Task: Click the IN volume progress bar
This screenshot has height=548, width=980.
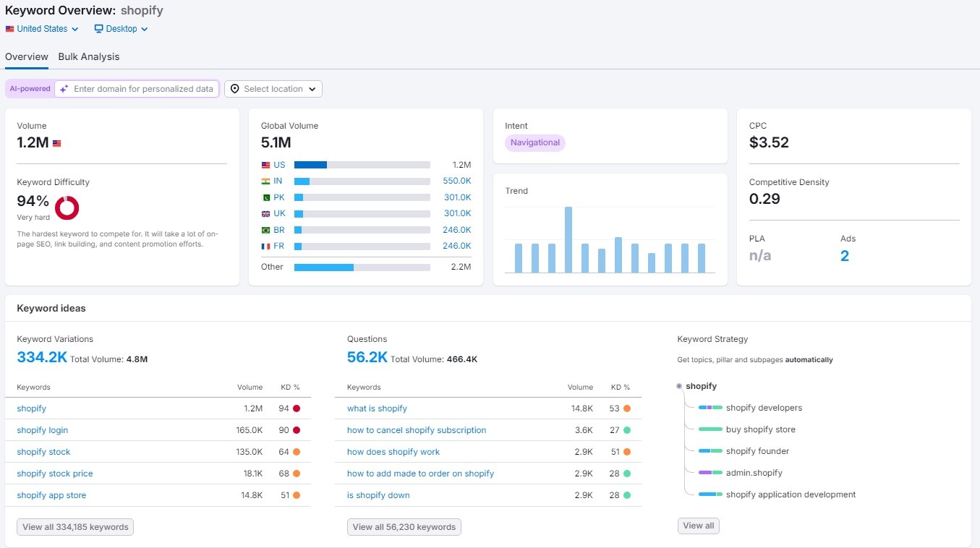Action: point(362,181)
